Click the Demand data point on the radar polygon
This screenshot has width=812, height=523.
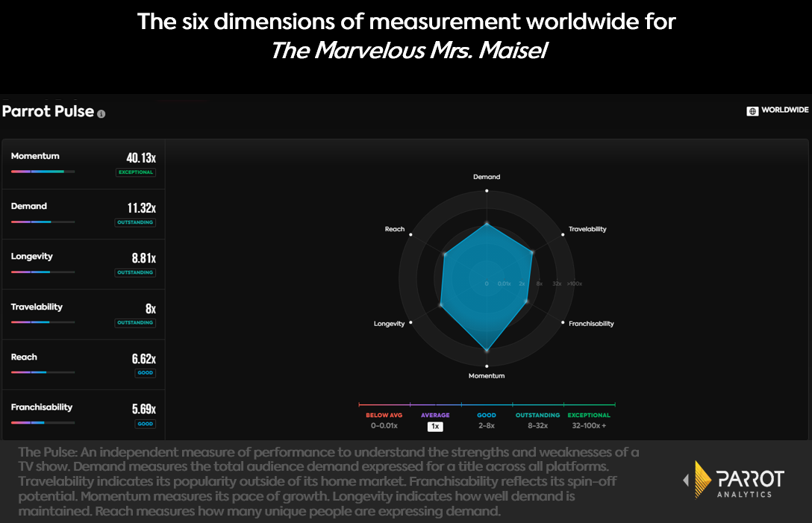click(x=487, y=225)
